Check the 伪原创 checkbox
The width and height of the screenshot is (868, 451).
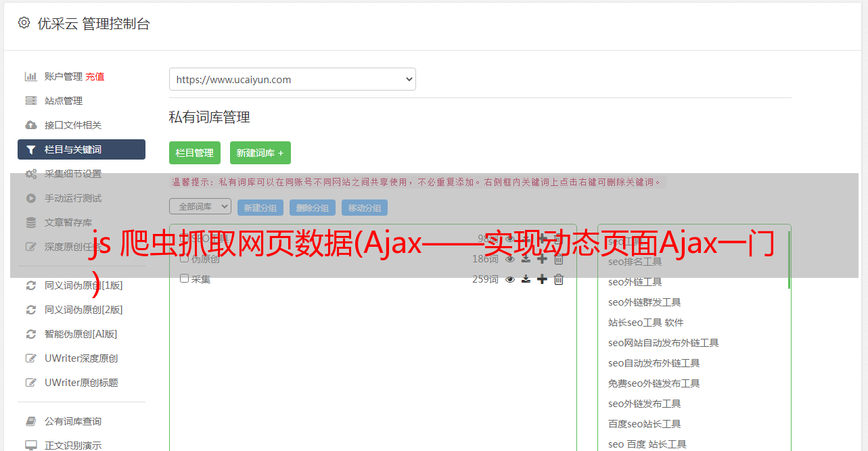coord(184,258)
